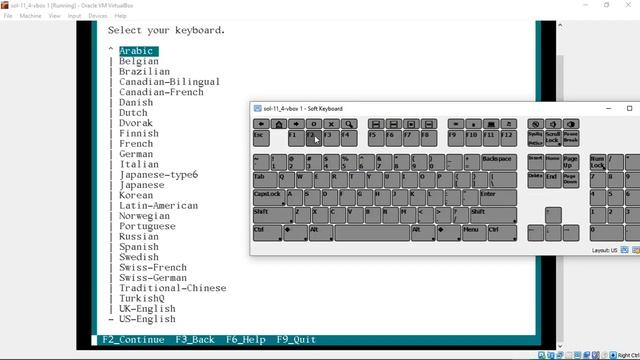Select Canadian-Bilingual in keyboard list
Image resolution: width=640 pixels, height=360 pixels.
pos(169,82)
